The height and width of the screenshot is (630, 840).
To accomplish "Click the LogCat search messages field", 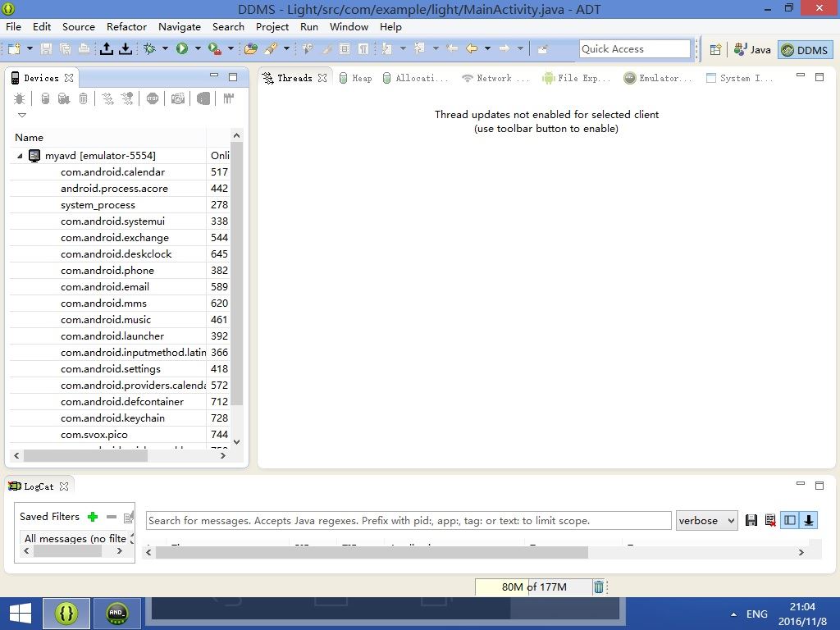I will point(409,521).
